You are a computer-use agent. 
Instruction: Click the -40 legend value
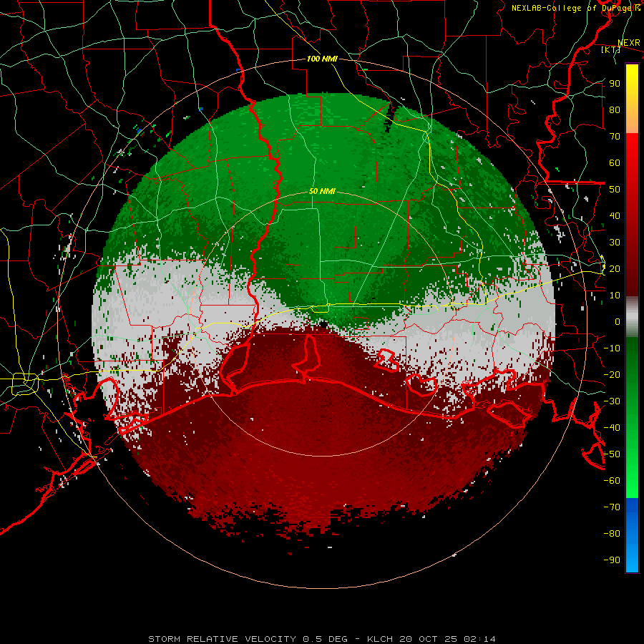[x=612, y=428]
